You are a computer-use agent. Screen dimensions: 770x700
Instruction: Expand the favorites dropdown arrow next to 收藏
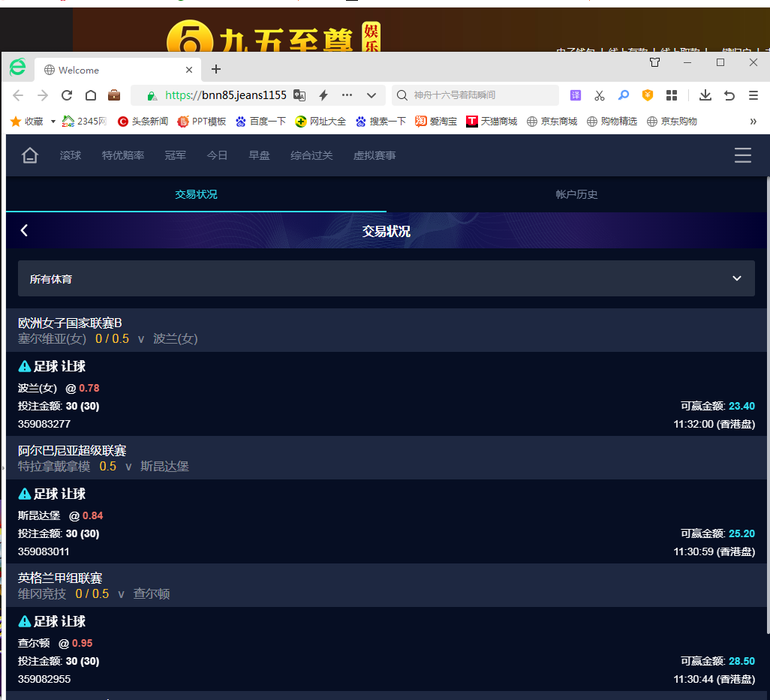(x=53, y=122)
